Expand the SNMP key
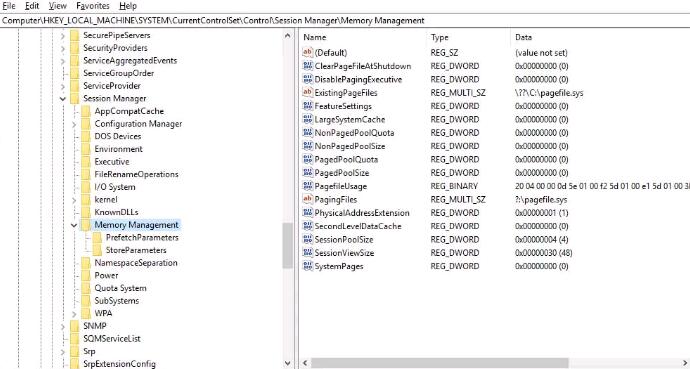Screen dimensions: 690x369 pos(63,327)
